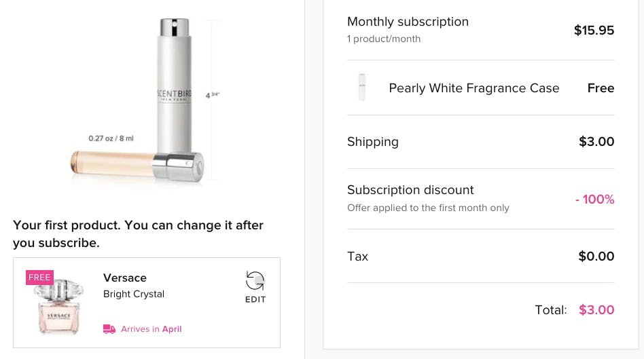Select the Versace brand name
644x359 pixels.
(125, 278)
